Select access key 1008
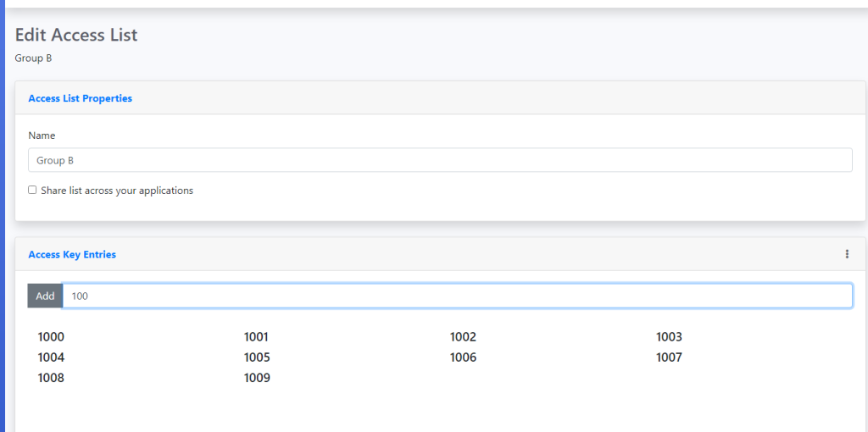The width and height of the screenshot is (868, 432). 51,378
